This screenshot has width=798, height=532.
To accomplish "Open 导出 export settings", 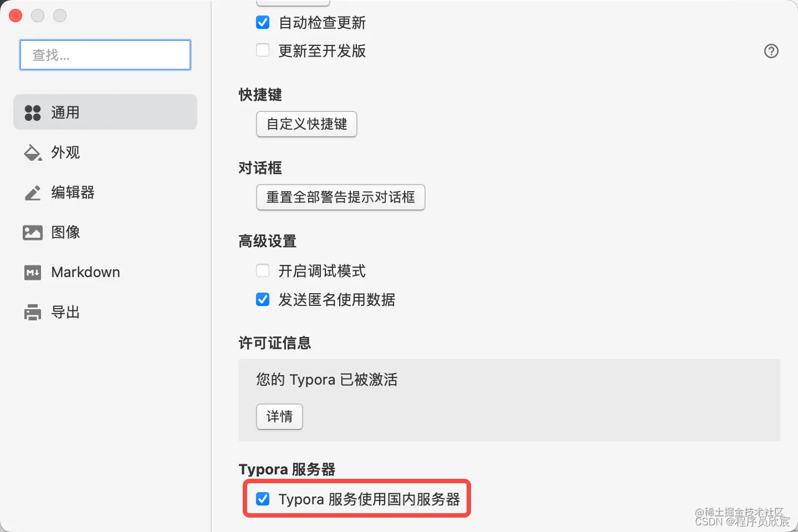I will click(65, 311).
